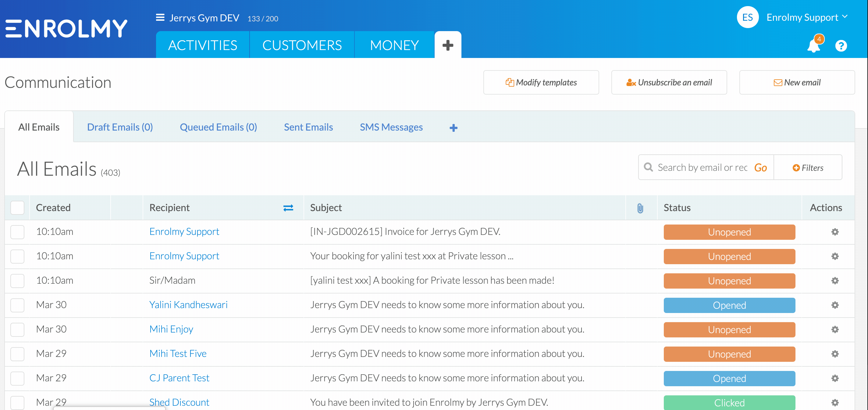Click the '[yalini test xxx] A booking for Private lesson' subject
Screen dimensions: 868x410
point(432,280)
